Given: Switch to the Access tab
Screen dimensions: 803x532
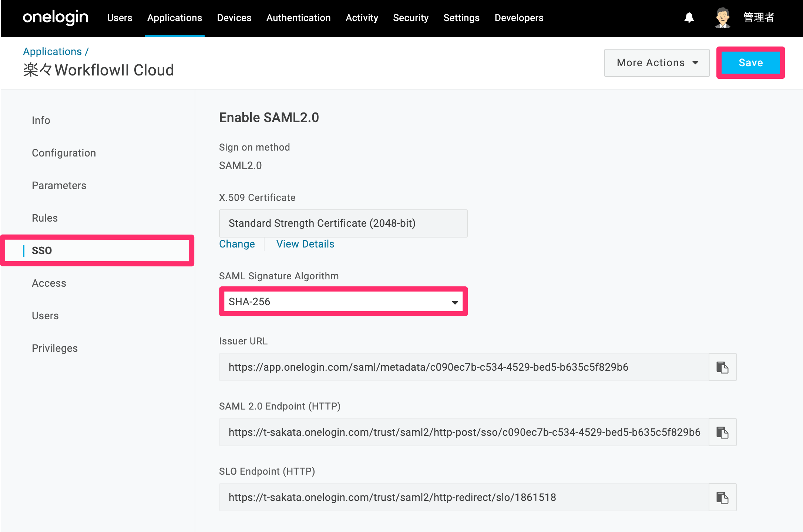Looking at the screenshot, I should pyautogui.click(x=49, y=283).
